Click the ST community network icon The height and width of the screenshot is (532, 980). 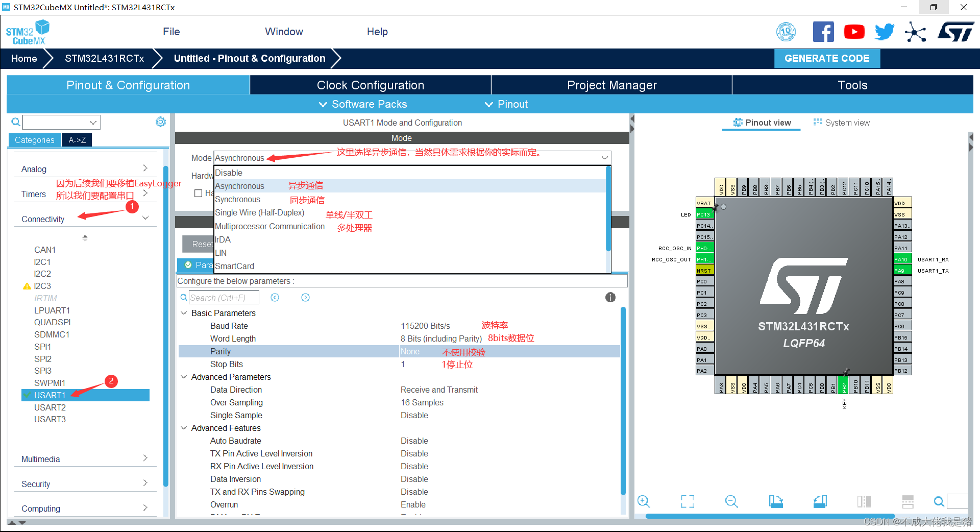915,32
